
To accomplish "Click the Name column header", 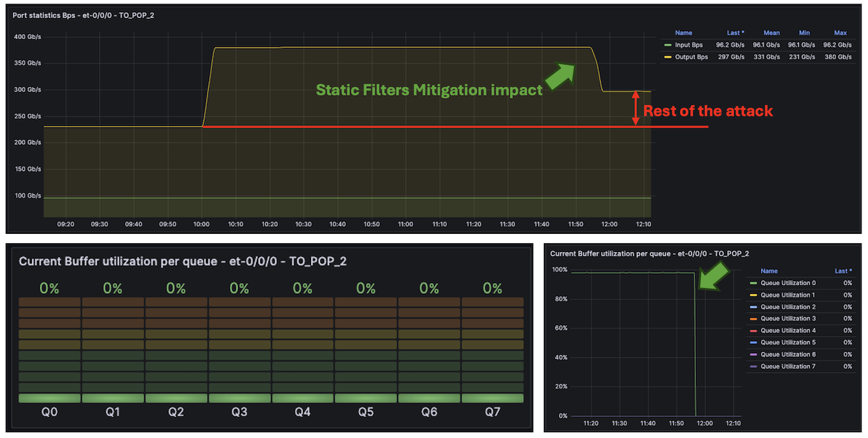I will (x=684, y=33).
